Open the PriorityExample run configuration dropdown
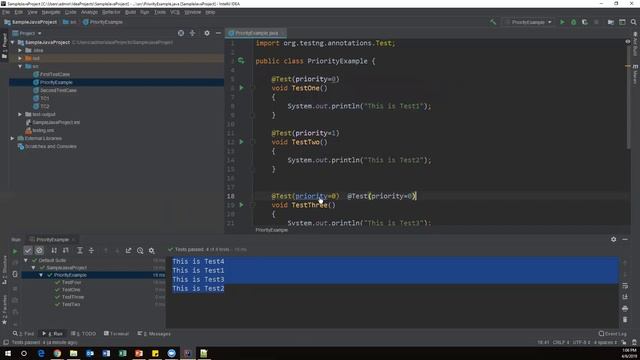The height and width of the screenshot is (360, 640). click(528, 22)
